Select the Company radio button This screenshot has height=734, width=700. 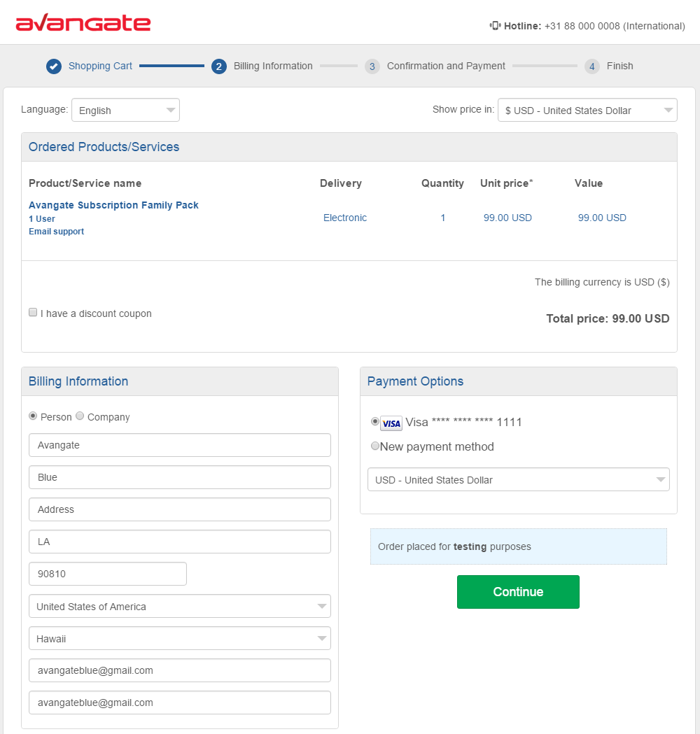pos(80,416)
